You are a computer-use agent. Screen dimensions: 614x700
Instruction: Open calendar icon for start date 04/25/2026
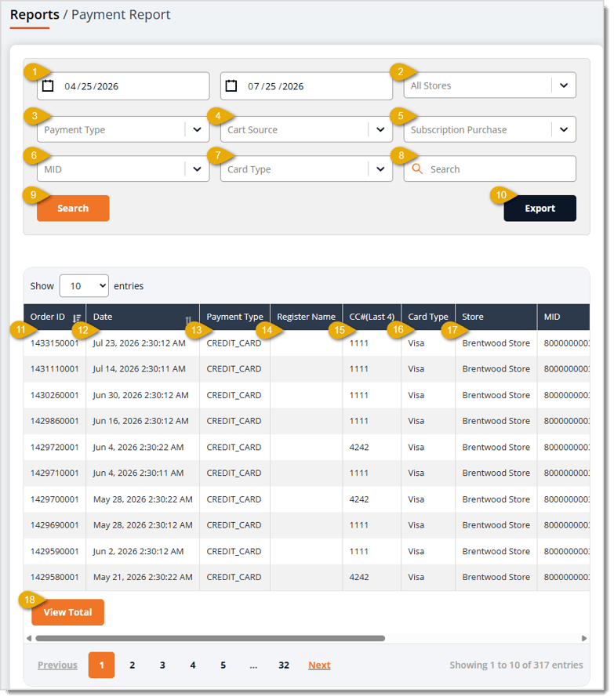(x=48, y=85)
